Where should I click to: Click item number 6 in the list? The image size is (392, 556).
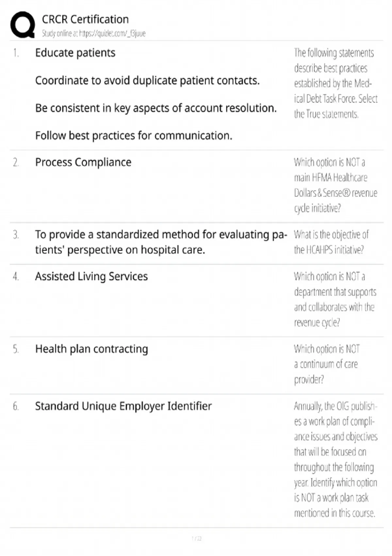(16, 406)
